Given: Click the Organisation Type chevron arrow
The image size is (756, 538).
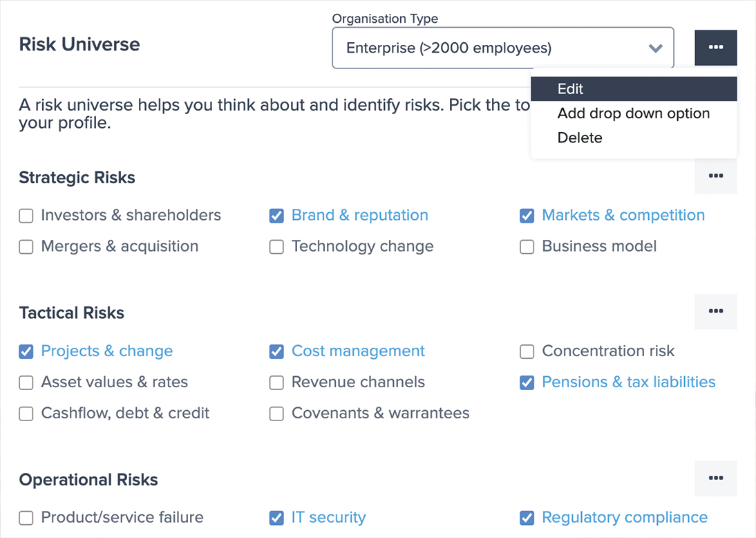Looking at the screenshot, I should [655, 48].
